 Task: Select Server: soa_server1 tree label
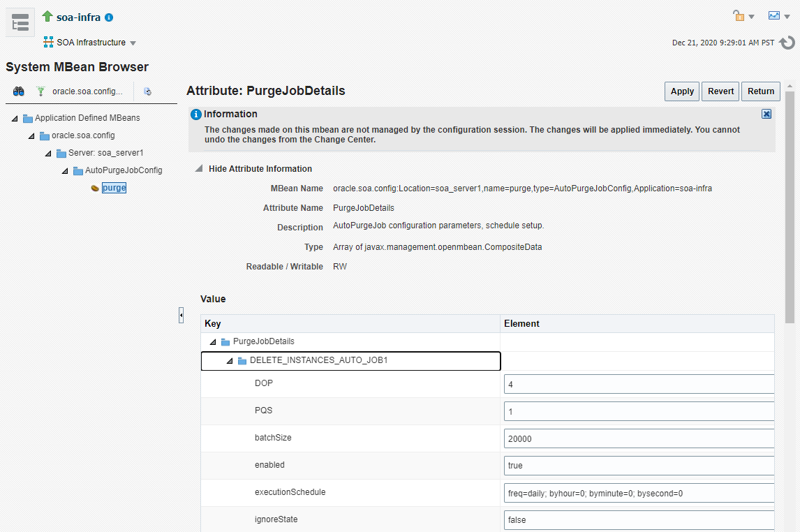coord(106,153)
